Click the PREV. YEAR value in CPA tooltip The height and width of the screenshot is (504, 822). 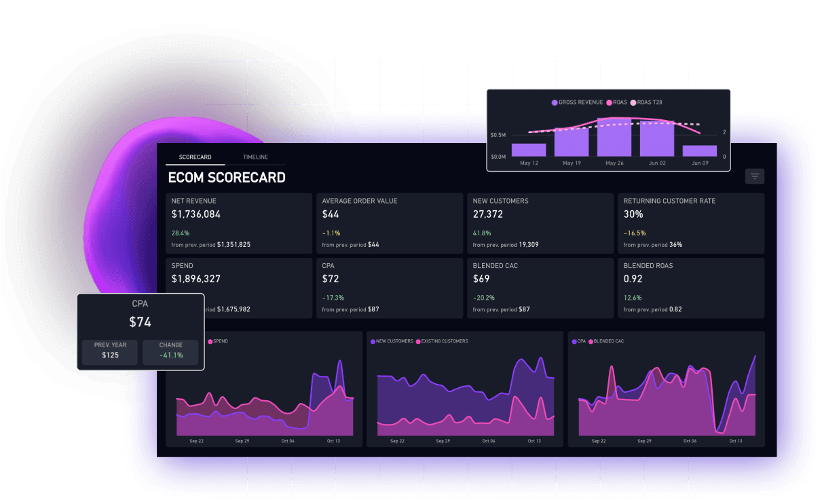point(109,352)
